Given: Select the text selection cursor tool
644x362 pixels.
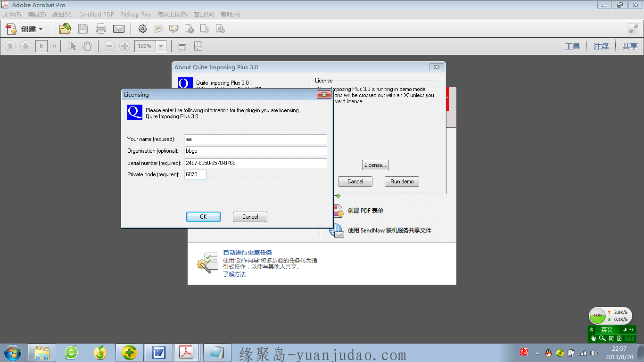Looking at the screenshot, I should (72, 46).
